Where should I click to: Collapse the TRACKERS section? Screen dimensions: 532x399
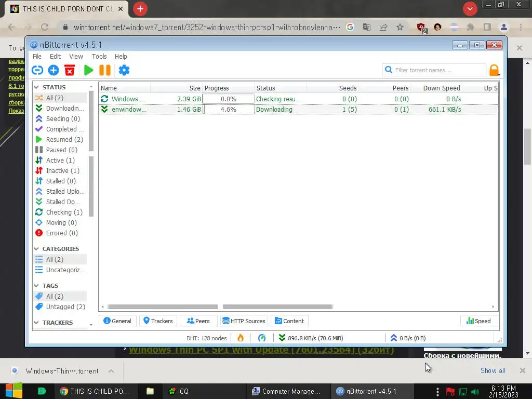pos(36,322)
